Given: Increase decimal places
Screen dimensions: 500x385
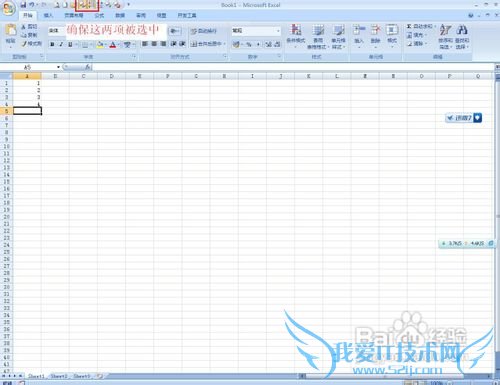Looking at the screenshot, I should point(269,44).
